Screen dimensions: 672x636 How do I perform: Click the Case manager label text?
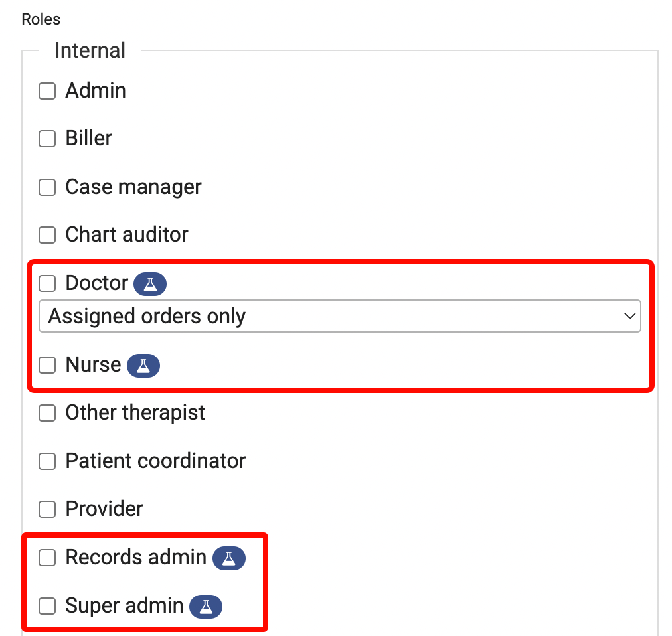point(133,187)
